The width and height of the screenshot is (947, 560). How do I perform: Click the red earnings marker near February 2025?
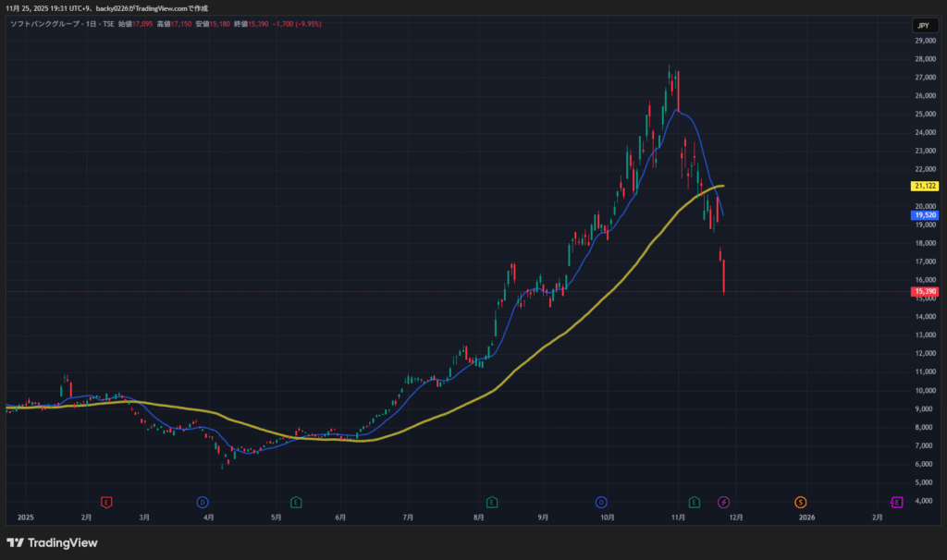coord(107,502)
